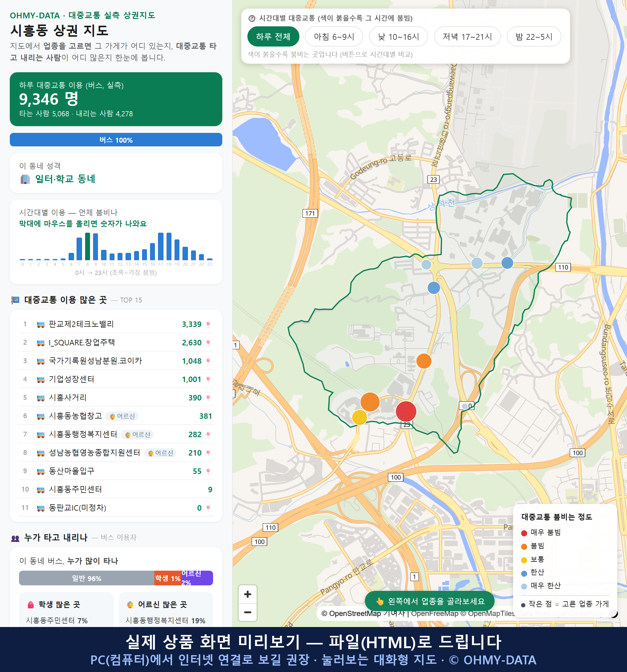Select the 판교제2테크노밸리 list row
627x672 pixels.
[x=116, y=324]
